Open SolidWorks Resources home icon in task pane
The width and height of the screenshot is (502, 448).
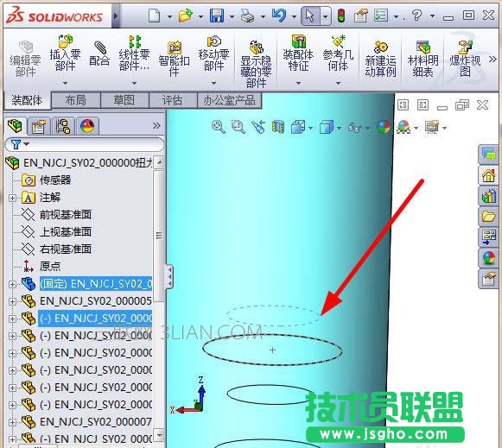pos(488,175)
